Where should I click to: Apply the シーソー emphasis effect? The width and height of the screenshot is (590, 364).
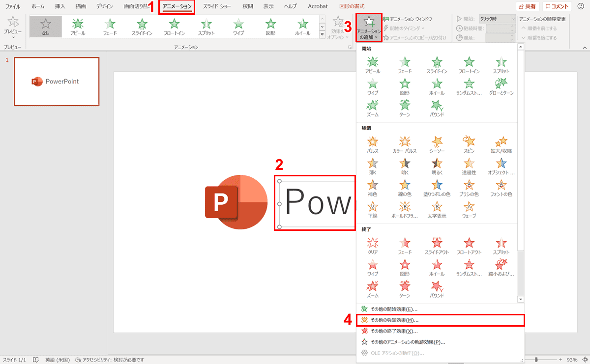[437, 145]
